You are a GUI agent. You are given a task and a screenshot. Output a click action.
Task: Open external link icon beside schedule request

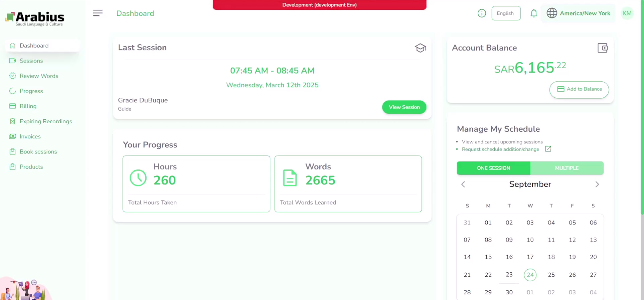(x=548, y=149)
